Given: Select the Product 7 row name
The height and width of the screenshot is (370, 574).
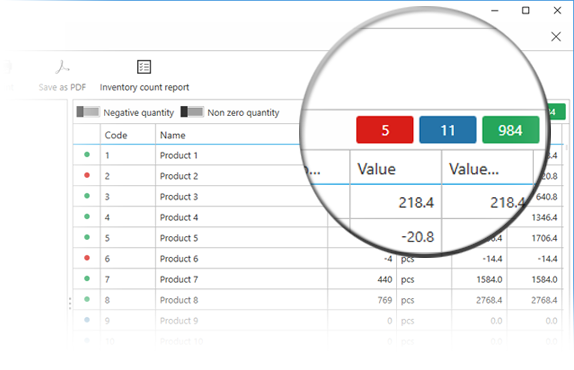Looking at the screenshot, I should pyautogui.click(x=179, y=279).
